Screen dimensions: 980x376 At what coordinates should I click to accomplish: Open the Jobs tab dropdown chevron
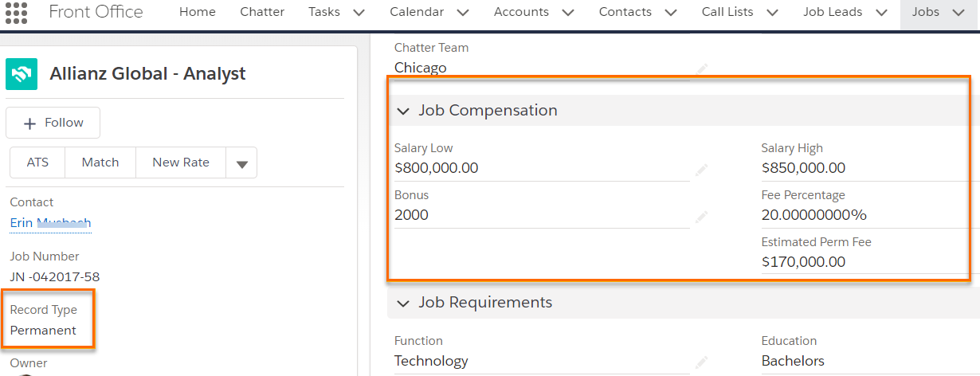point(958,13)
